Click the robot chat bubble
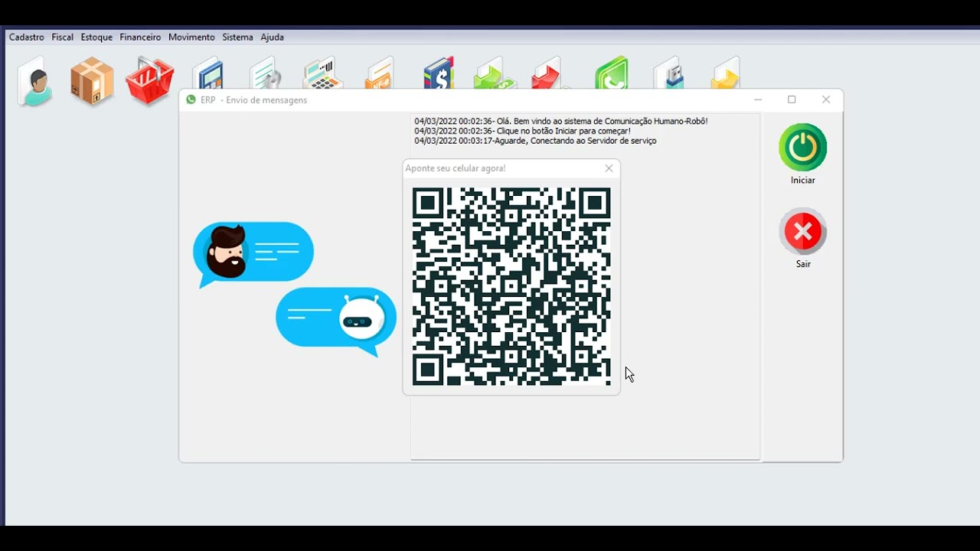The image size is (980, 551). (x=336, y=321)
